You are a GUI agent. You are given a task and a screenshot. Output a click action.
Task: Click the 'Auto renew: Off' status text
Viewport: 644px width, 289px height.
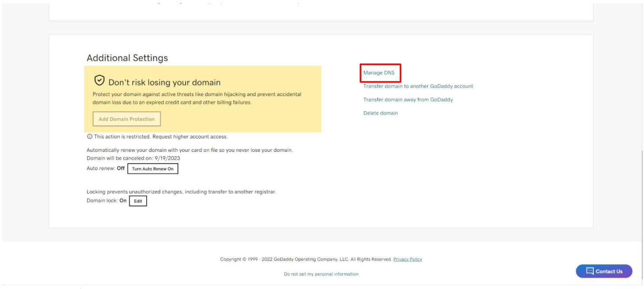click(x=106, y=168)
